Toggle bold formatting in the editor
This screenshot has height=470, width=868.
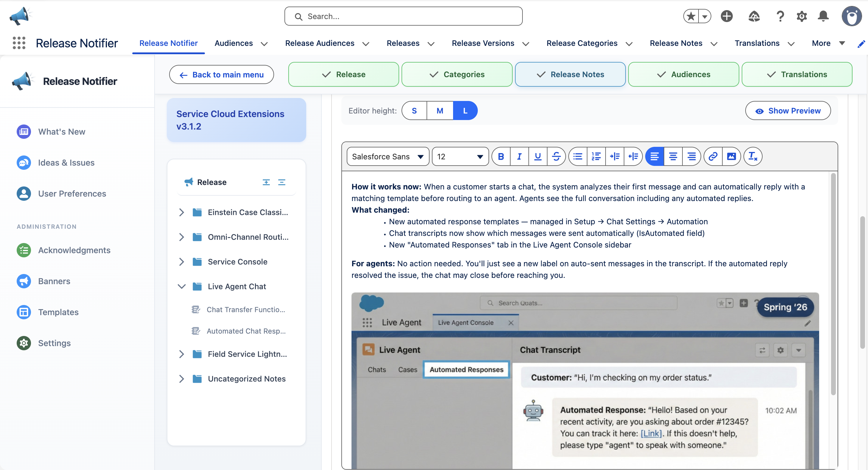[x=501, y=156]
